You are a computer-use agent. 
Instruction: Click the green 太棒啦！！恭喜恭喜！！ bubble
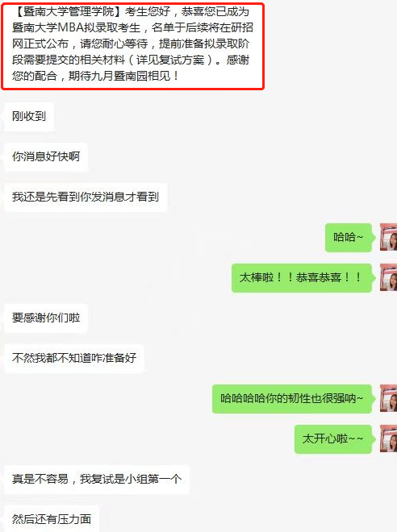coord(302,277)
